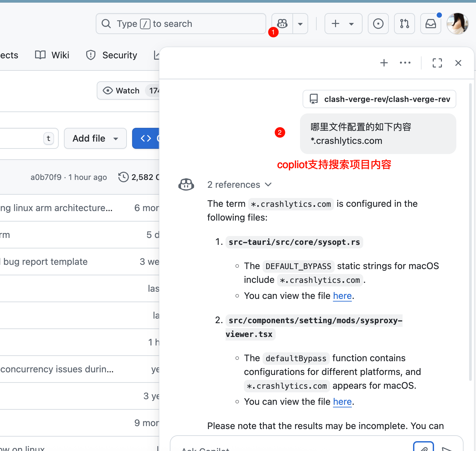476x451 pixels.
Task: Expand Copilot chat to full screen
Action: 437,63
